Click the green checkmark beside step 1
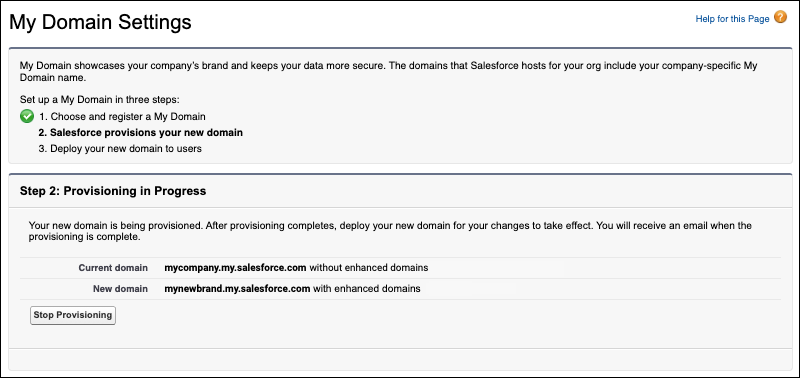Screen dimensions: 800x378 point(27,116)
